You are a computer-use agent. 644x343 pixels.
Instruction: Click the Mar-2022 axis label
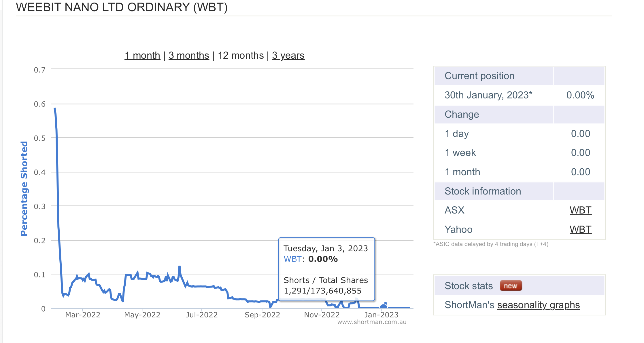(83, 315)
